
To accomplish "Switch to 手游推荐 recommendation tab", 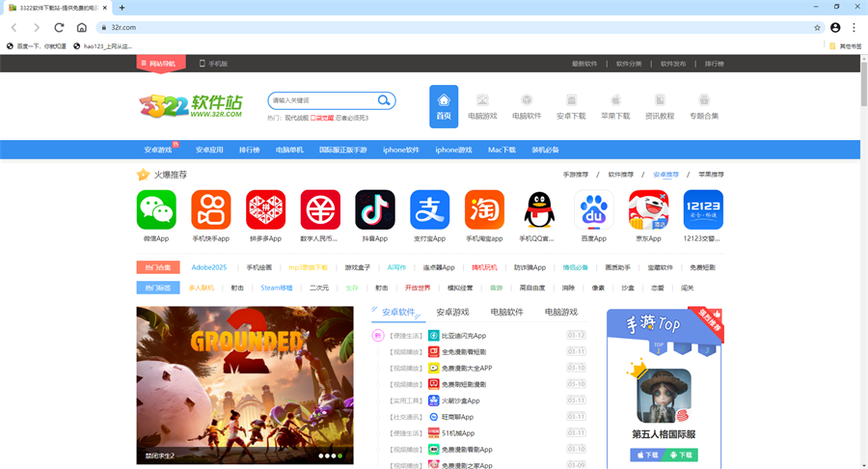I will click(x=576, y=175).
